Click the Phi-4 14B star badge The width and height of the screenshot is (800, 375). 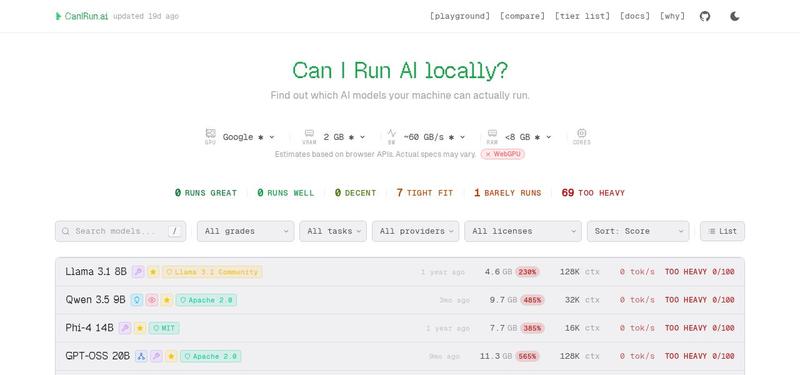click(140, 328)
